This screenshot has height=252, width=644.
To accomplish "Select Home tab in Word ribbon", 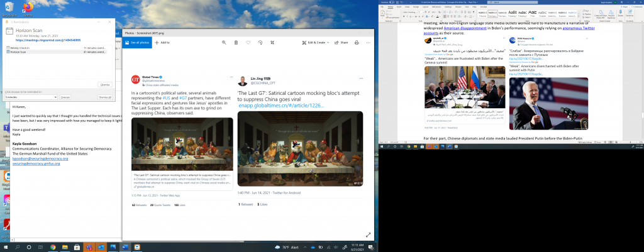I will click(391, 7).
